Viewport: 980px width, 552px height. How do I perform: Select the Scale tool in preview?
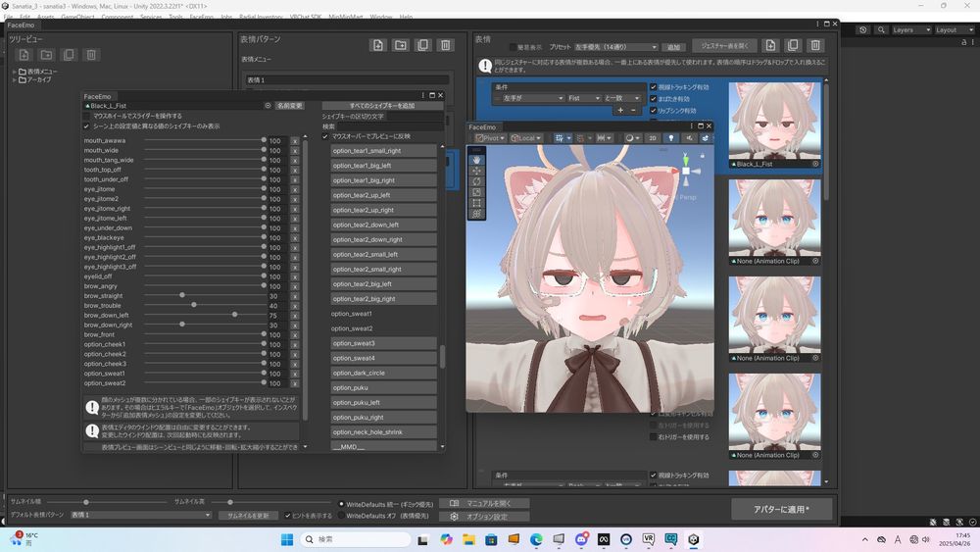[x=477, y=192]
